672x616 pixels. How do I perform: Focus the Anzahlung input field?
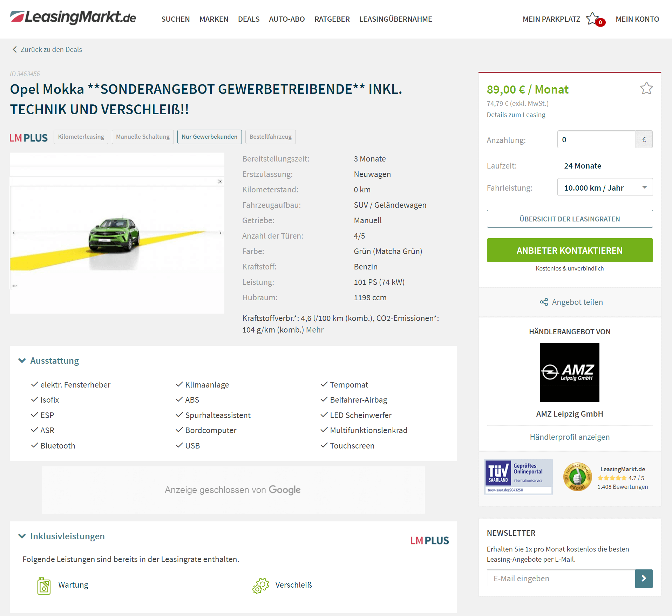click(x=596, y=139)
